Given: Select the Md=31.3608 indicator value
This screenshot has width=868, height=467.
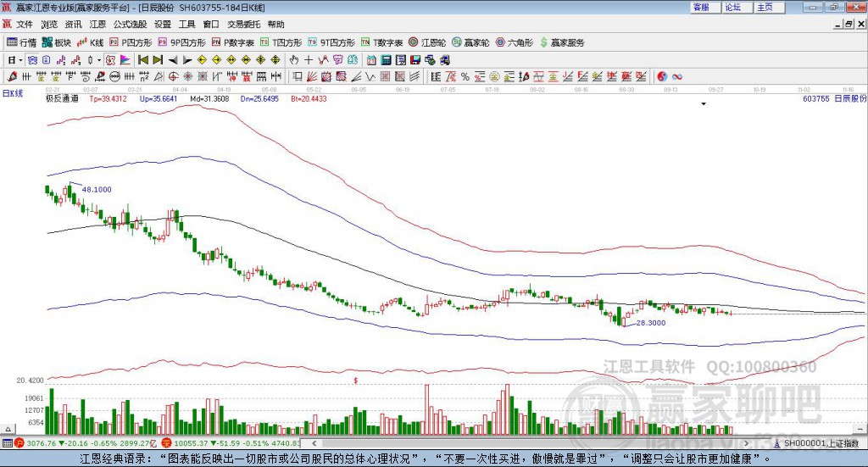Looking at the screenshot, I should click(209, 98).
